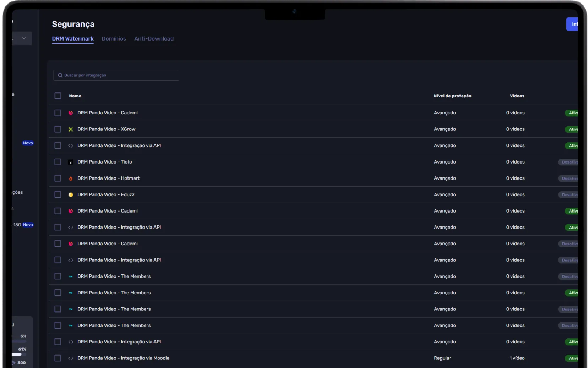Open DRM Panda Video - XGrow entry
Image resolution: width=588 pixels, height=368 pixels.
[x=107, y=129]
